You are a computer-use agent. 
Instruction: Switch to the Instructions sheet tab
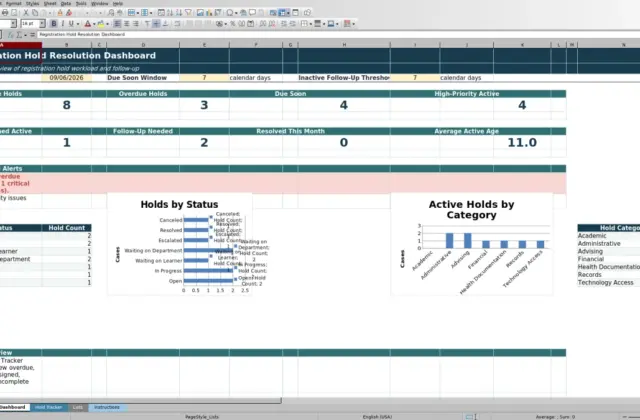[x=107, y=407]
